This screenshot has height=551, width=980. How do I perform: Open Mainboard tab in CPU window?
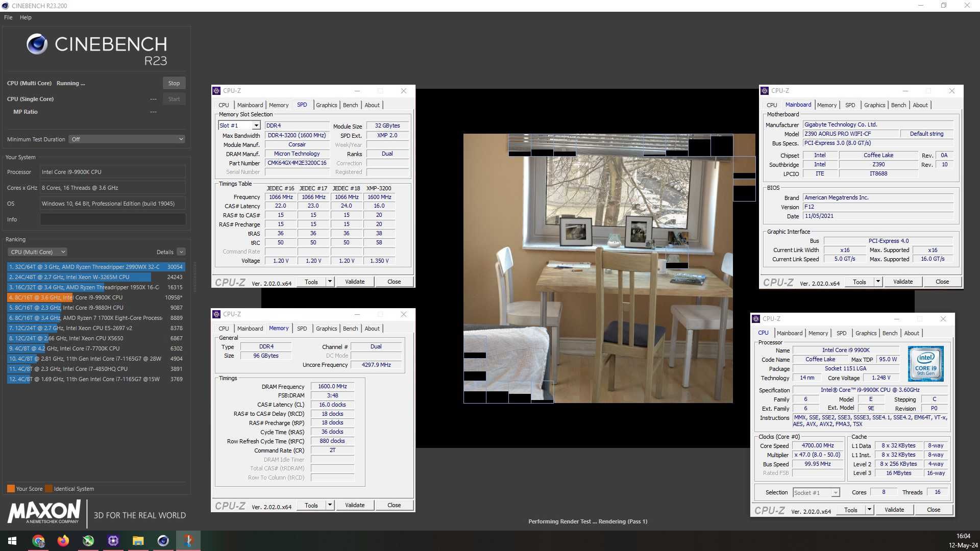click(790, 333)
